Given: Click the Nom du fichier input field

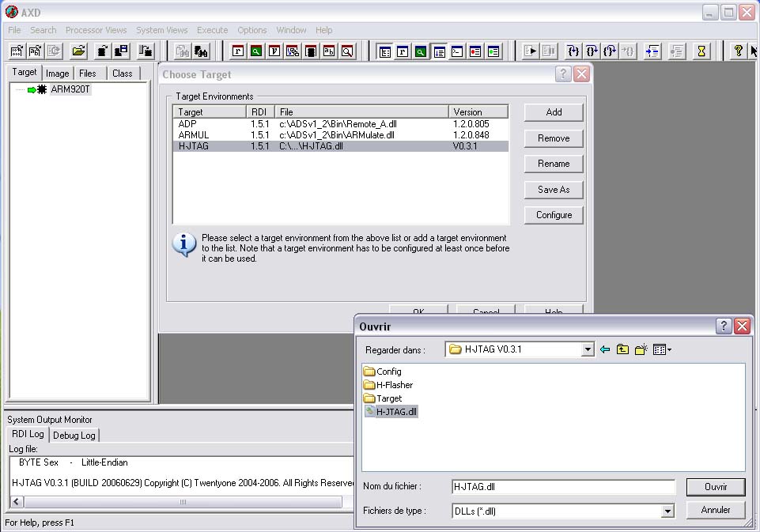Looking at the screenshot, I should 562,487.
